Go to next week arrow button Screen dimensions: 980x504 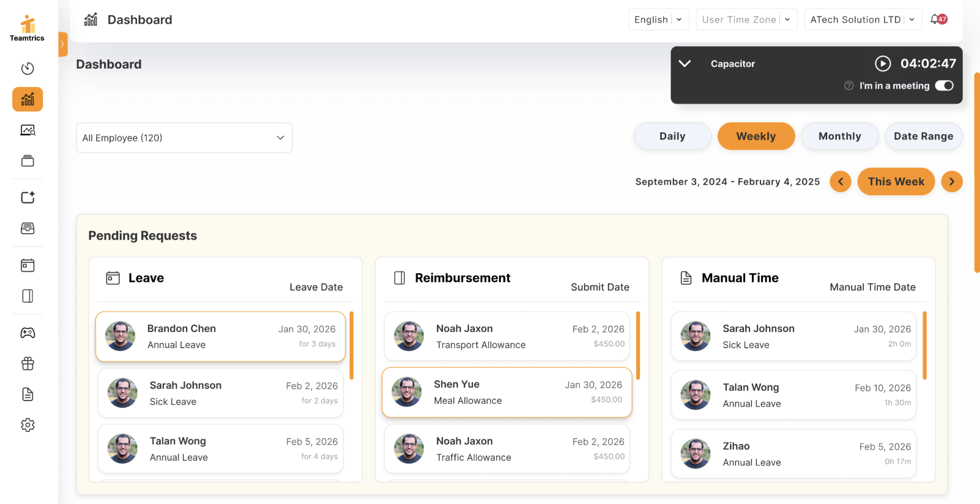tap(952, 182)
